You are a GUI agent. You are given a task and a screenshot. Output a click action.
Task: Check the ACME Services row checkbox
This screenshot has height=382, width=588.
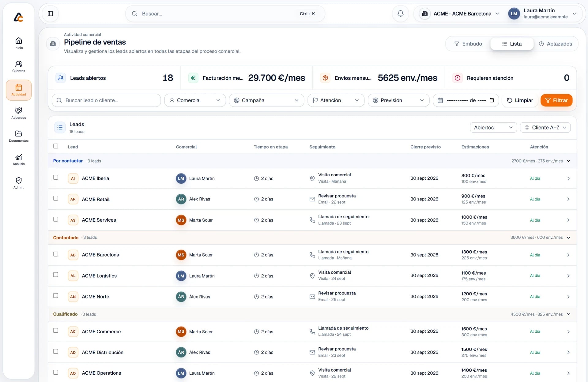(55, 219)
